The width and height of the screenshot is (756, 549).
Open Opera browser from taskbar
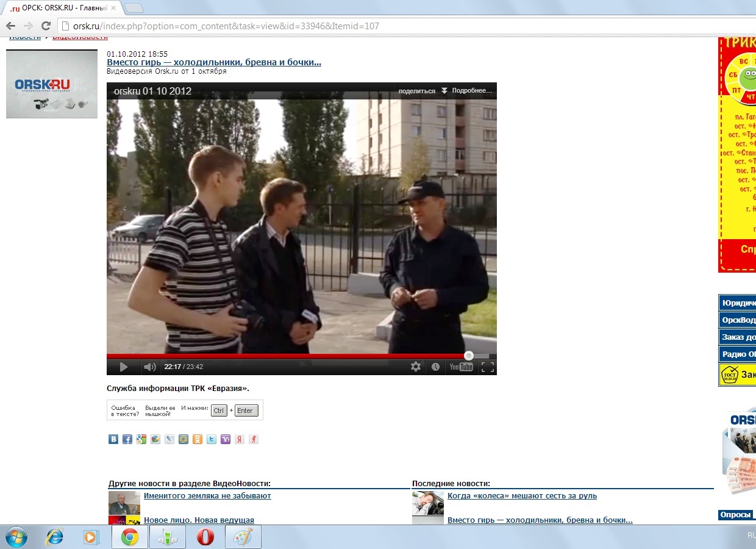(x=205, y=537)
